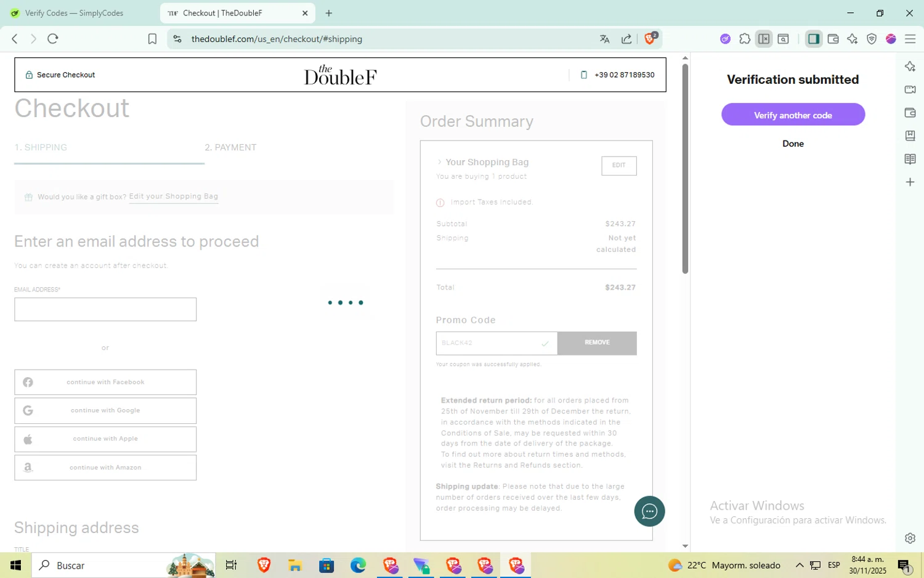Close the Checkout TheDoubleF tab
924x578 pixels.
click(x=305, y=13)
